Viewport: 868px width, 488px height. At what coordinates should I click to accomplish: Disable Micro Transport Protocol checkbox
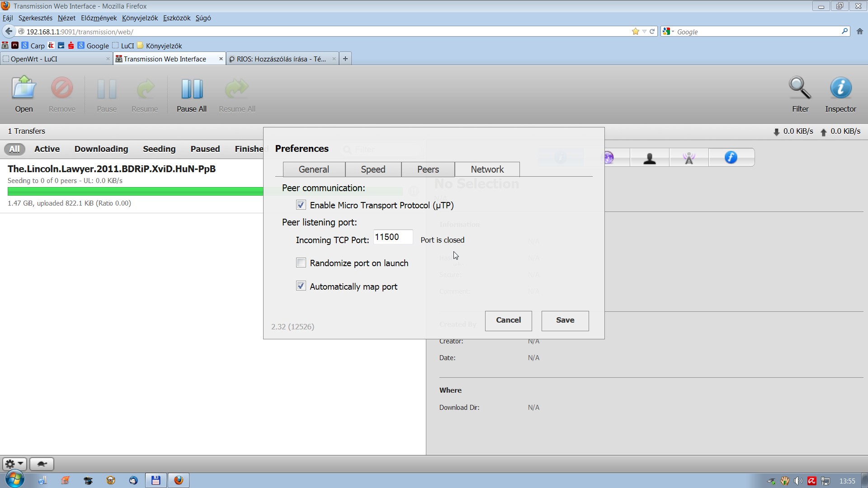tap(301, 205)
